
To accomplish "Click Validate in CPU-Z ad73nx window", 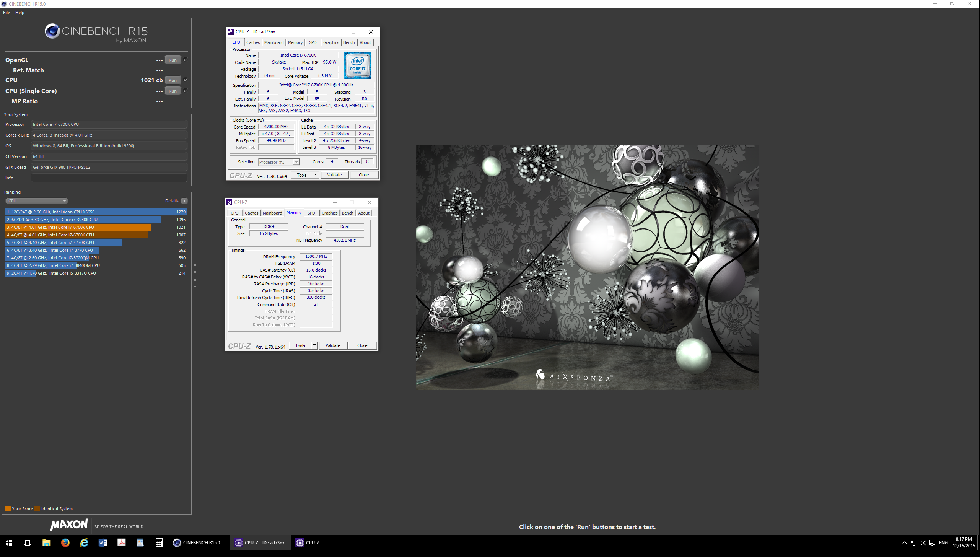I will click(x=334, y=175).
